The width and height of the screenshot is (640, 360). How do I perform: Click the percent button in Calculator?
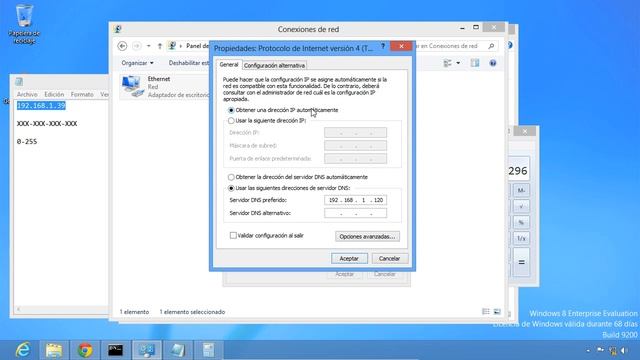521,222
